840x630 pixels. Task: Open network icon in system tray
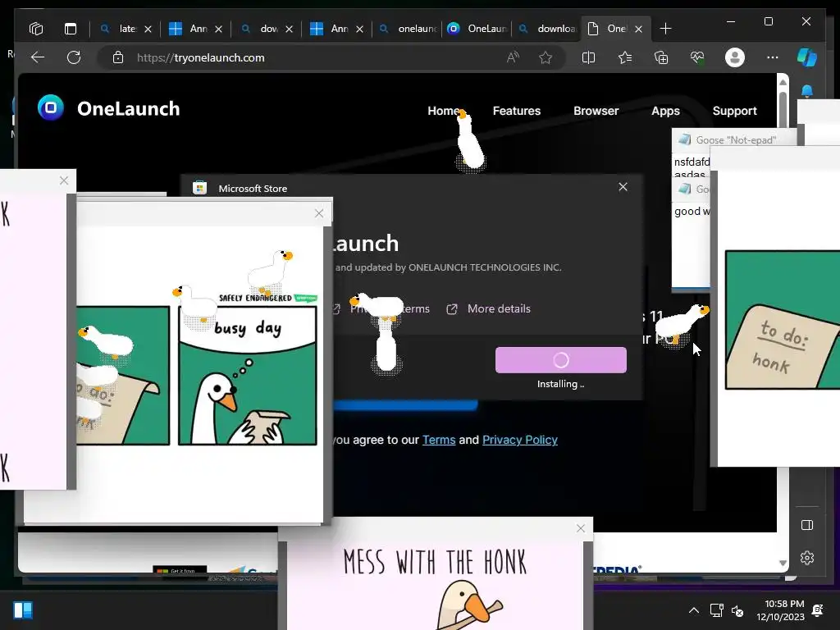pyautogui.click(x=716, y=610)
